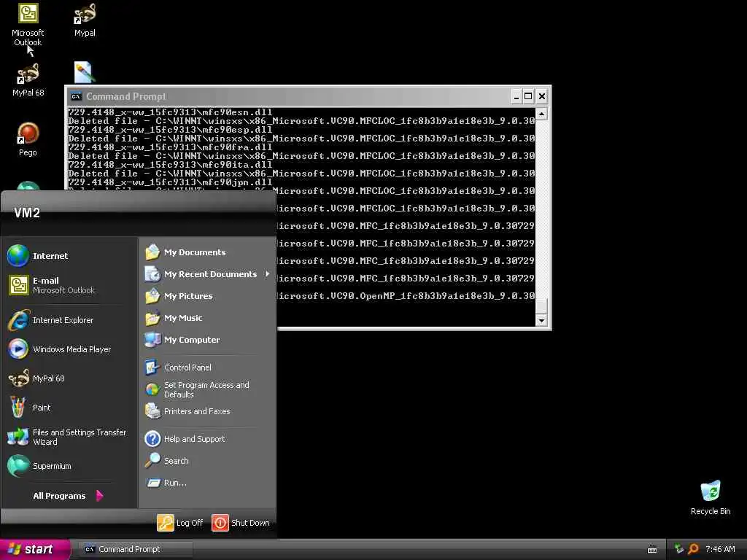
Task: Launch Internet from Start menu
Action: 69,256
